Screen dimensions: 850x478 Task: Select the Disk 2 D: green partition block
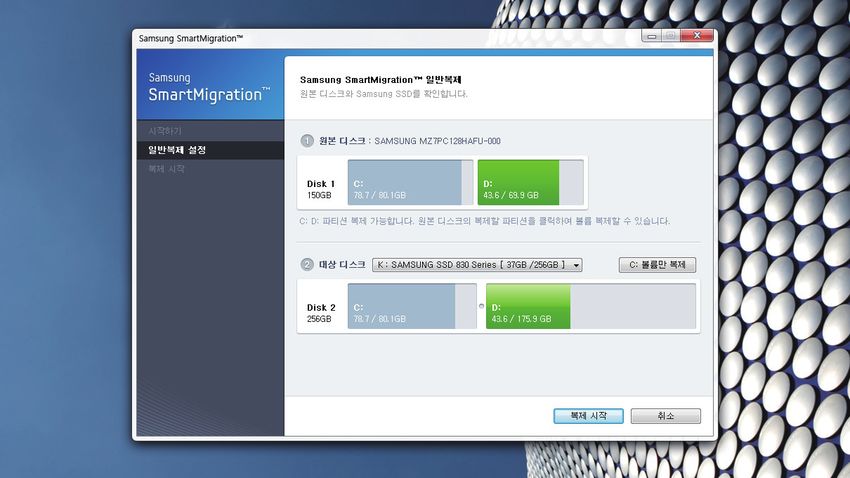pos(591,306)
